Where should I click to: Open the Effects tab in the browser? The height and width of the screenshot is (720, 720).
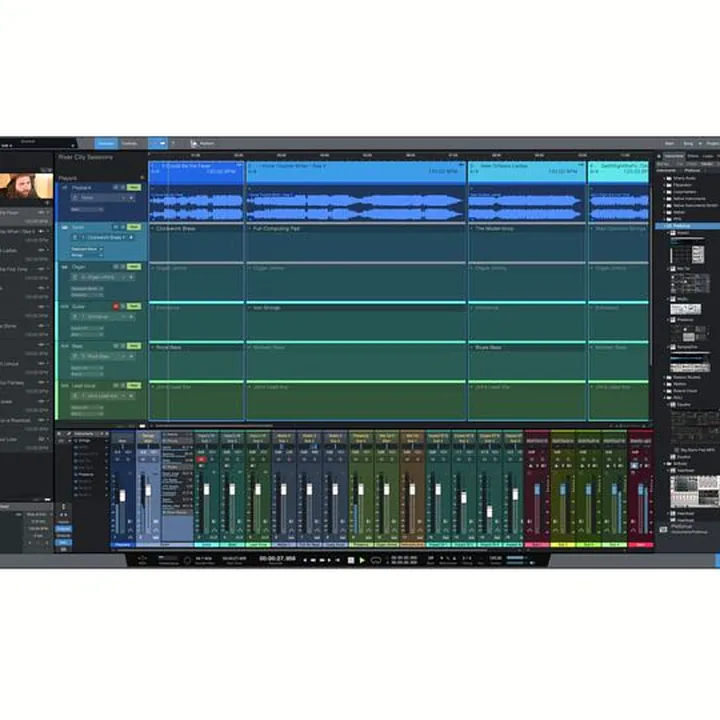693,156
